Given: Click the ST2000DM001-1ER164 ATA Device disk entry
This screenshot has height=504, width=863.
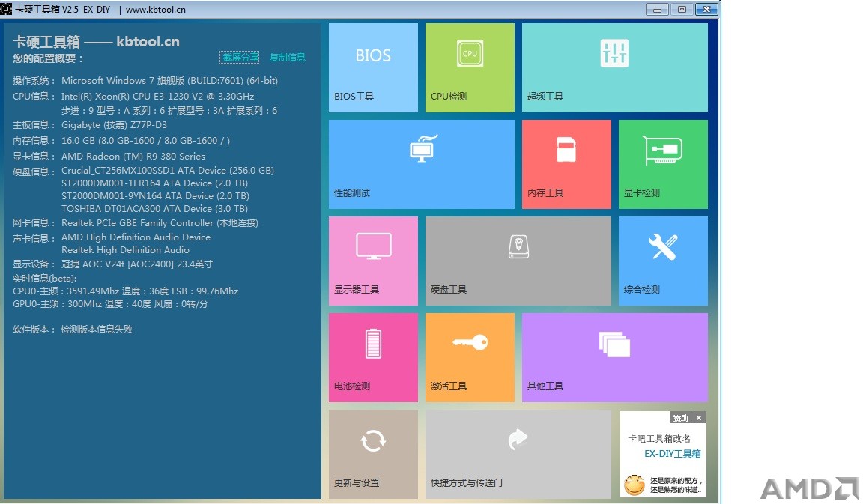Looking at the screenshot, I should coord(154,183).
